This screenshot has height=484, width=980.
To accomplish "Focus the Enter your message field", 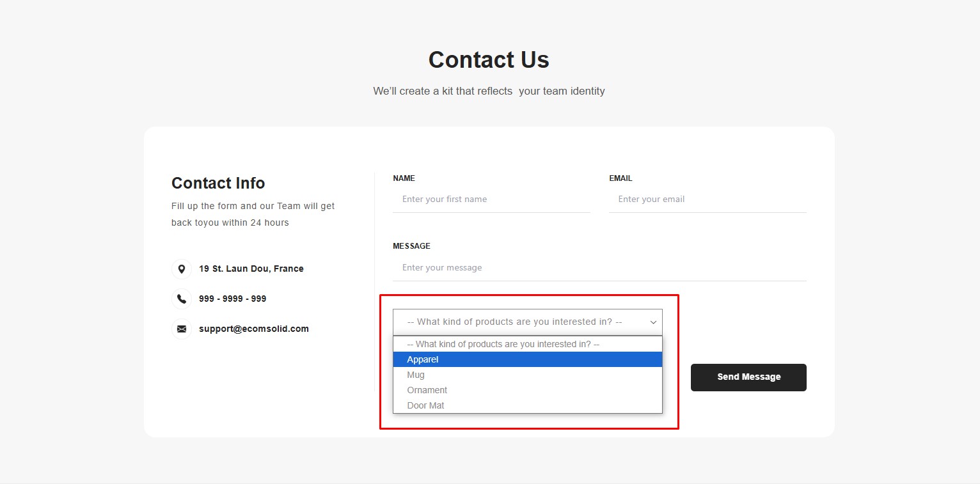I will click(x=599, y=268).
